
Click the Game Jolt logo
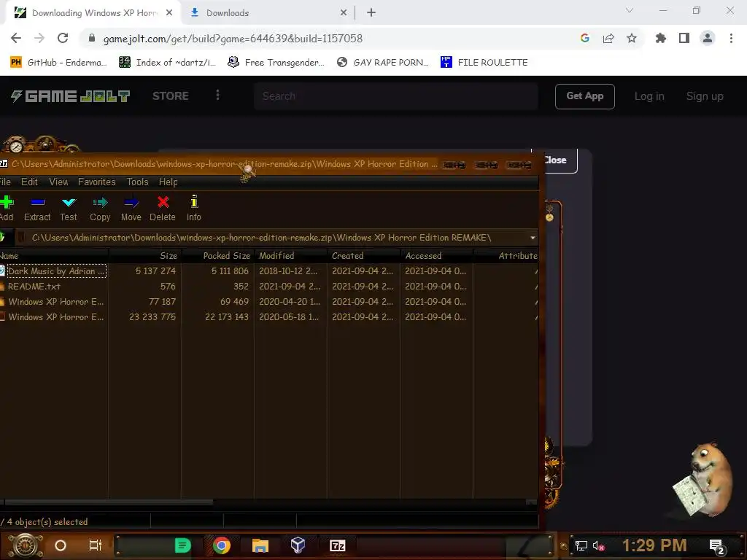click(71, 96)
